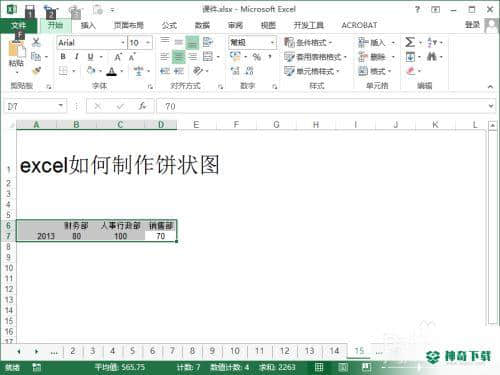Image resolution: width=500 pixels, height=375 pixels.
Task: Click Conditional Formatting button in Styles
Action: coord(308,42)
